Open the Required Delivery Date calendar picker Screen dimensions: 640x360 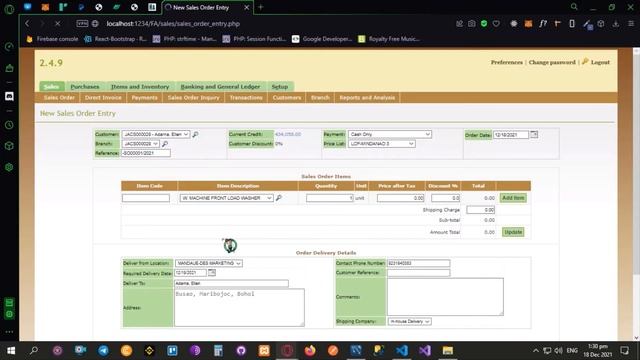[212, 272]
